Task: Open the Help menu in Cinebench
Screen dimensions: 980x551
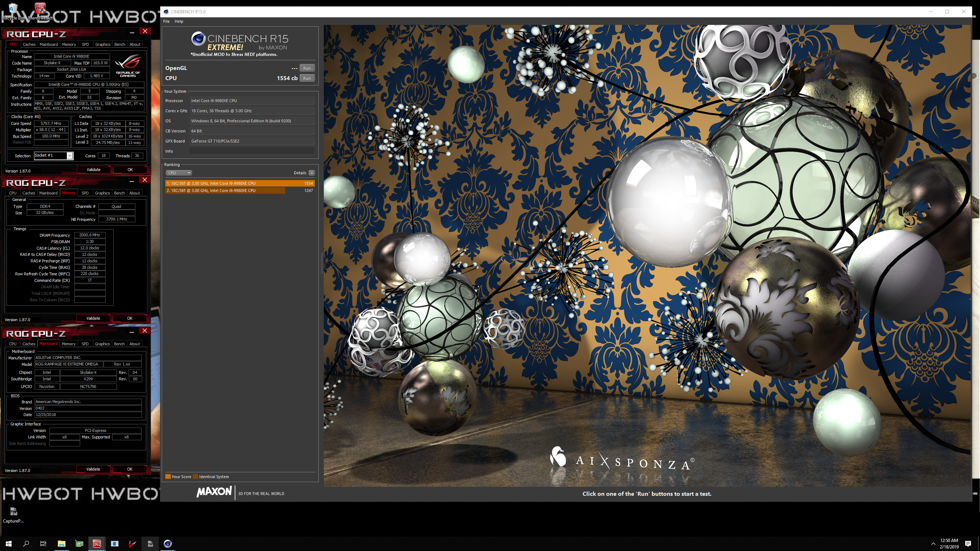Action: 179,21
